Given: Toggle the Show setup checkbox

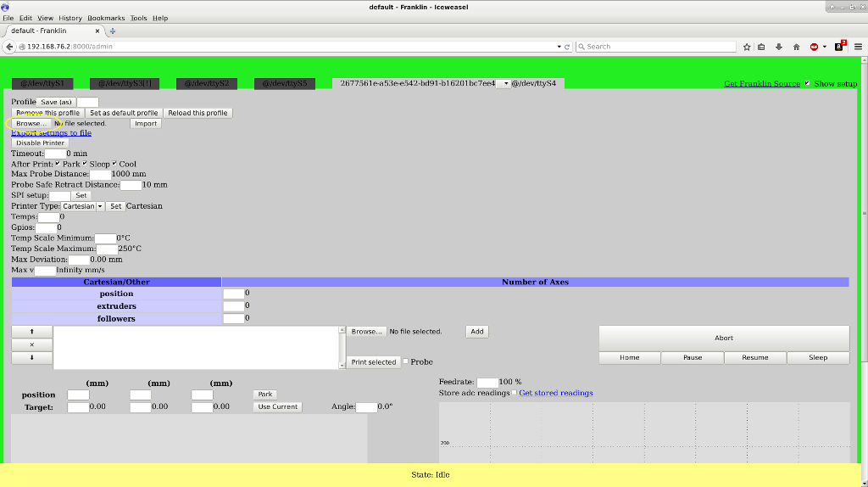Looking at the screenshot, I should pyautogui.click(x=807, y=83).
